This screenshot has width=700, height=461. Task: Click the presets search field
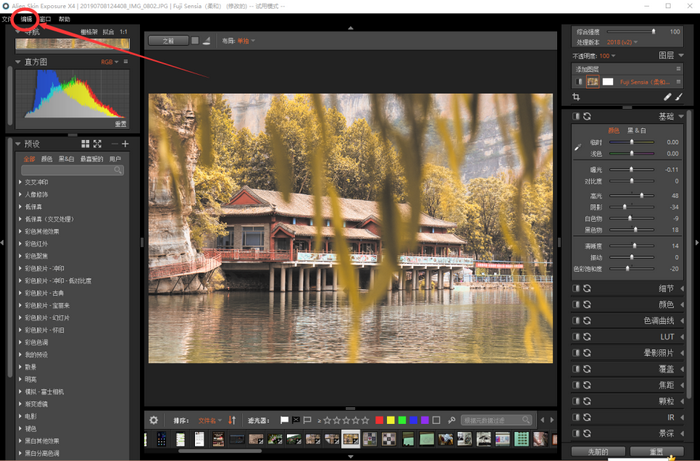pos(72,171)
